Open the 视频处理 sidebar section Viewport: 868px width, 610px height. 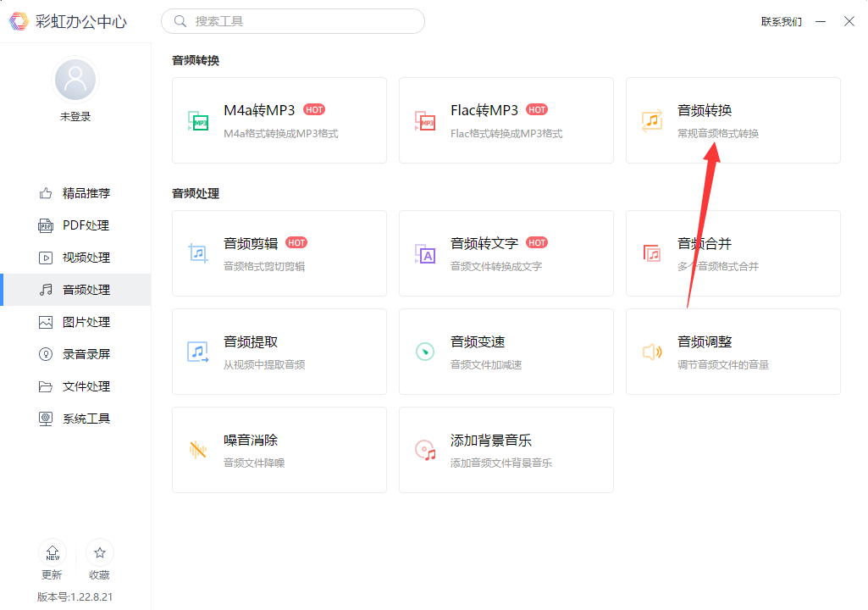(85, 258)
